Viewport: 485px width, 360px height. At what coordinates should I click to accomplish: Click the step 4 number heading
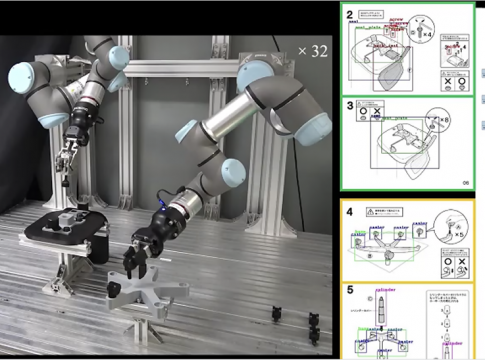[x=349, y=212]
